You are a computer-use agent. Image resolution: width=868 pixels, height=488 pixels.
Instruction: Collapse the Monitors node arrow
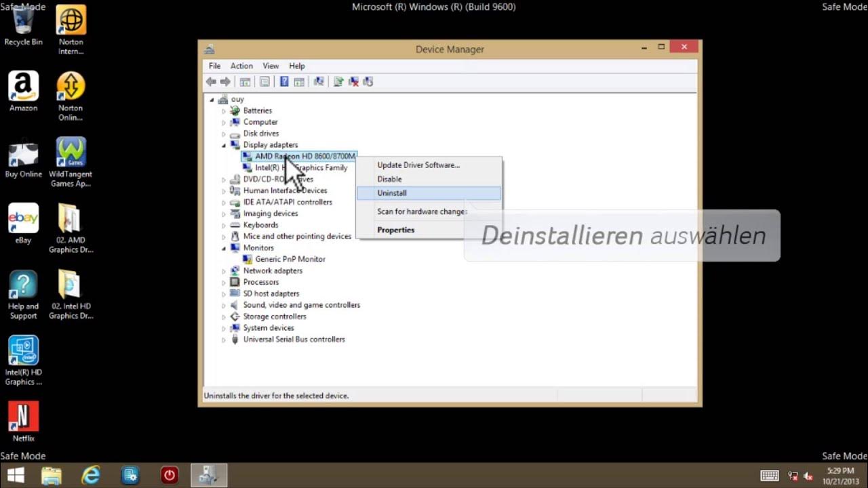pyautogui.click(x=224, y=248)
